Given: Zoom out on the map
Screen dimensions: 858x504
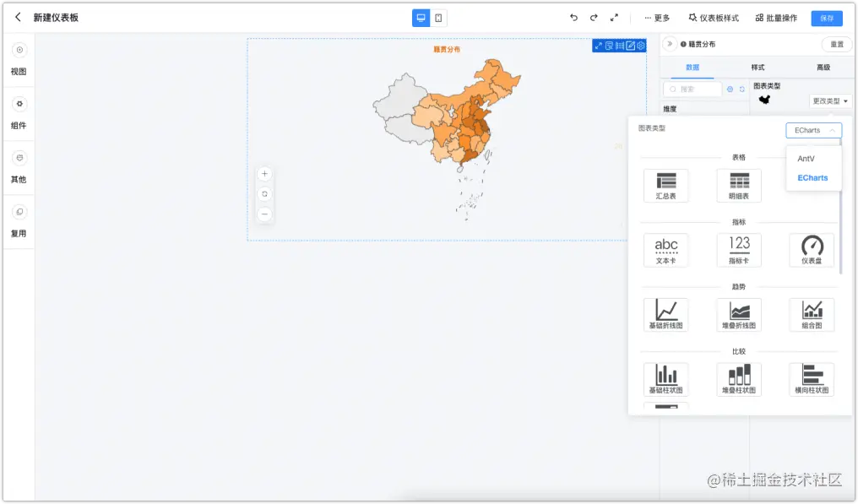Looking at the screenshot, I should click(x=264, y=214).
